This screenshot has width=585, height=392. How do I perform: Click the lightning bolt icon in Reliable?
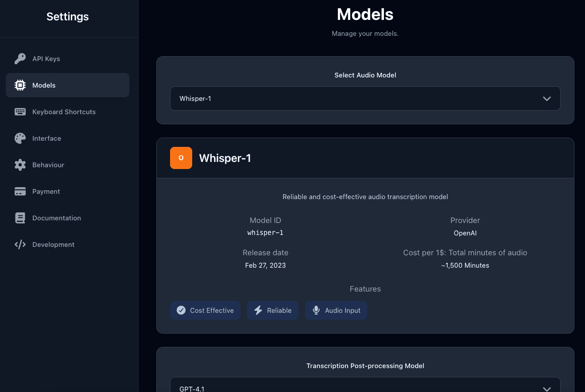click(x=258, y=311)
